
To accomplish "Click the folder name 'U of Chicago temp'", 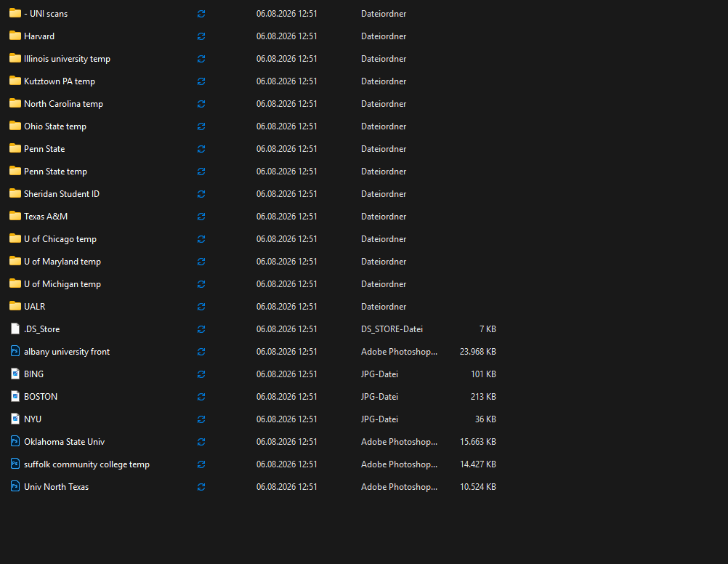I will coord(60,239).
